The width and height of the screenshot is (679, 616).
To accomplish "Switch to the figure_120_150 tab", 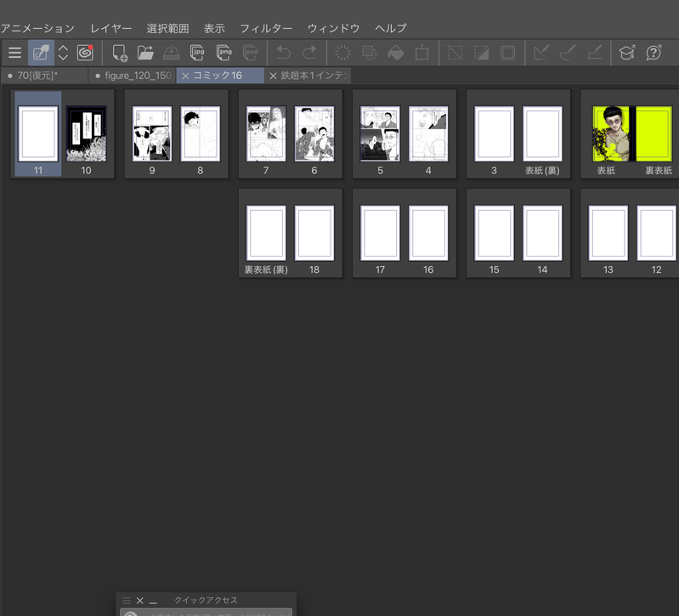I will tap(132, 76).
